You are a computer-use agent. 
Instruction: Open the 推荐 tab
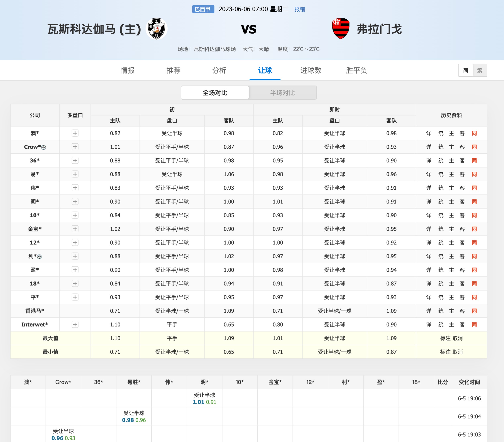[173, 70]
